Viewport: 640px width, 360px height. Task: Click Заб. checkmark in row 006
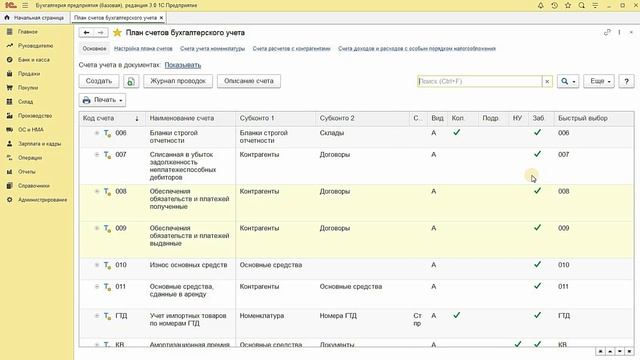[x=537, y=132]
